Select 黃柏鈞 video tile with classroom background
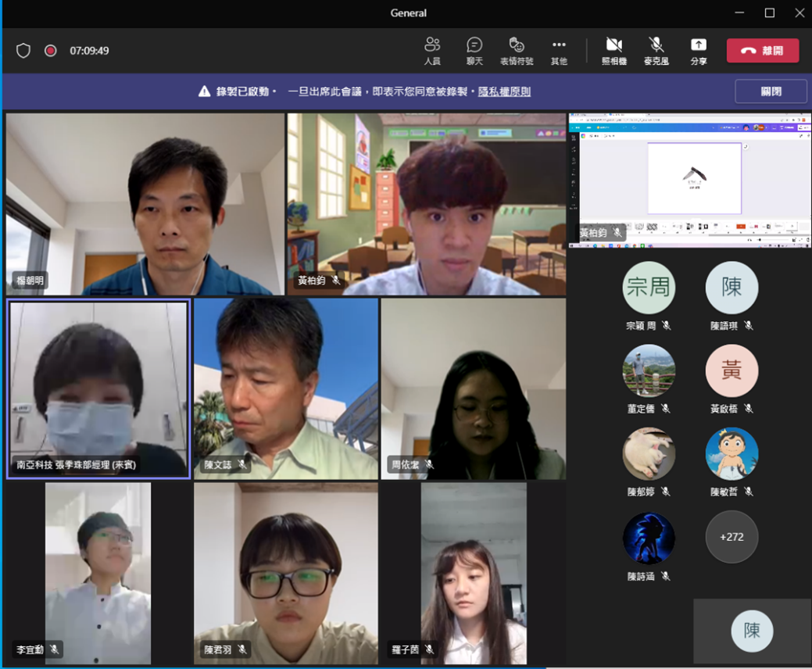 click(x=427, y=204)
